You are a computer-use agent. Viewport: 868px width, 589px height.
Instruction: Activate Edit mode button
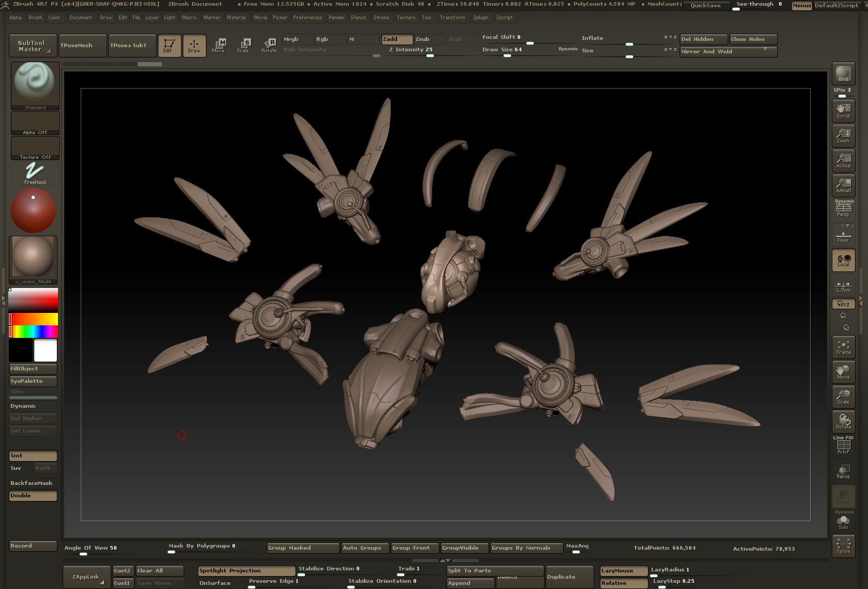point(169,46)
